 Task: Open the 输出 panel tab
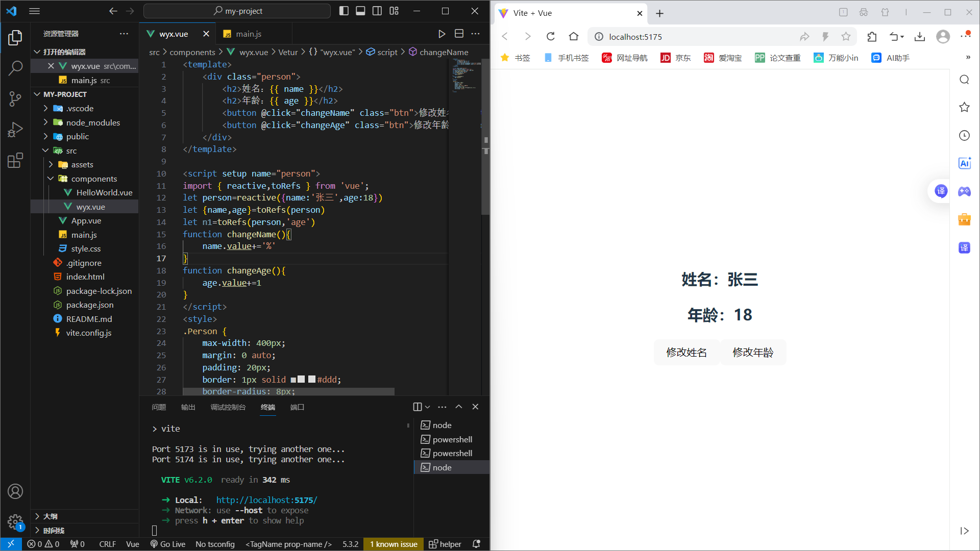click(188, 407)
